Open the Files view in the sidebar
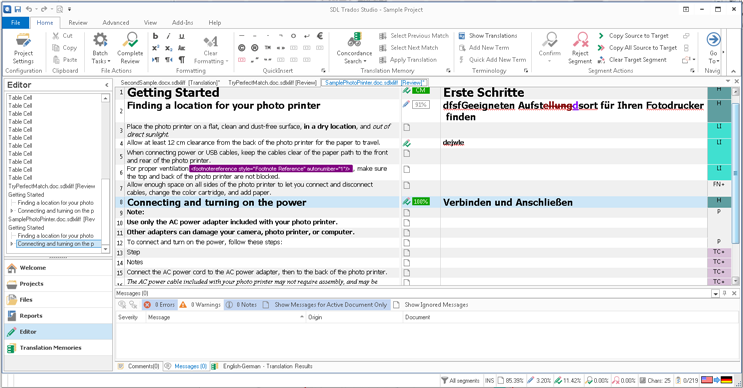Image resolution: width=743 pixels, height=388 pixels. click(x=58, y=299)
